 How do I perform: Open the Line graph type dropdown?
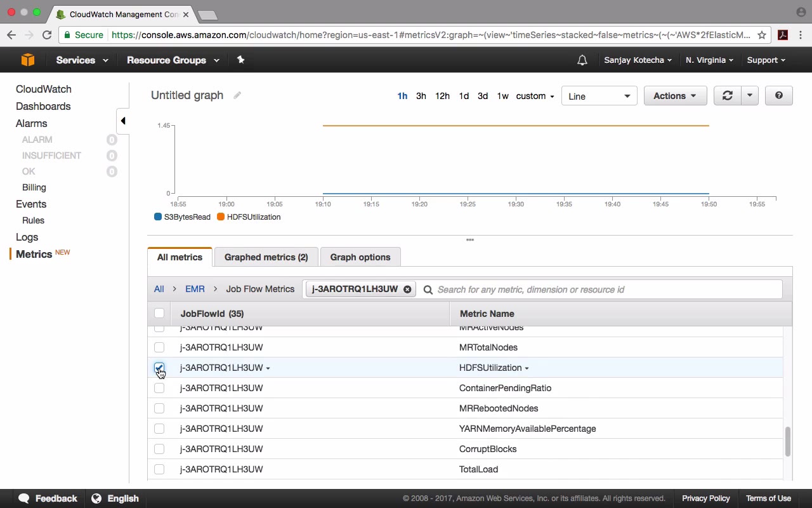pyautogui.click(x=599, y=96)
